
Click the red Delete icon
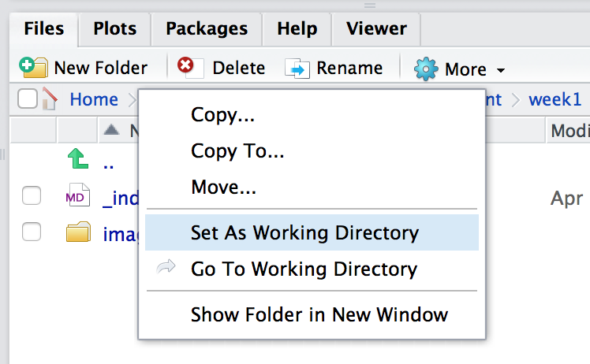[186, 66]
